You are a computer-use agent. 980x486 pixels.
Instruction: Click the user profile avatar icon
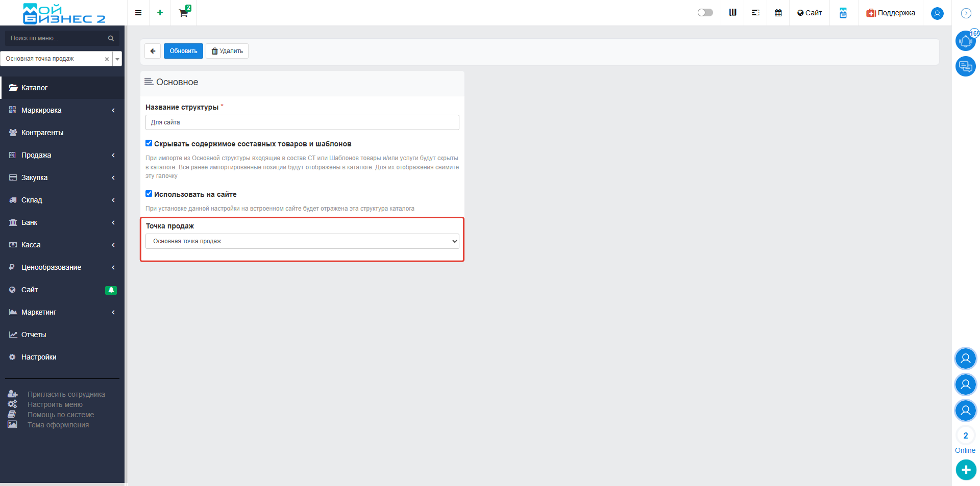937,13
